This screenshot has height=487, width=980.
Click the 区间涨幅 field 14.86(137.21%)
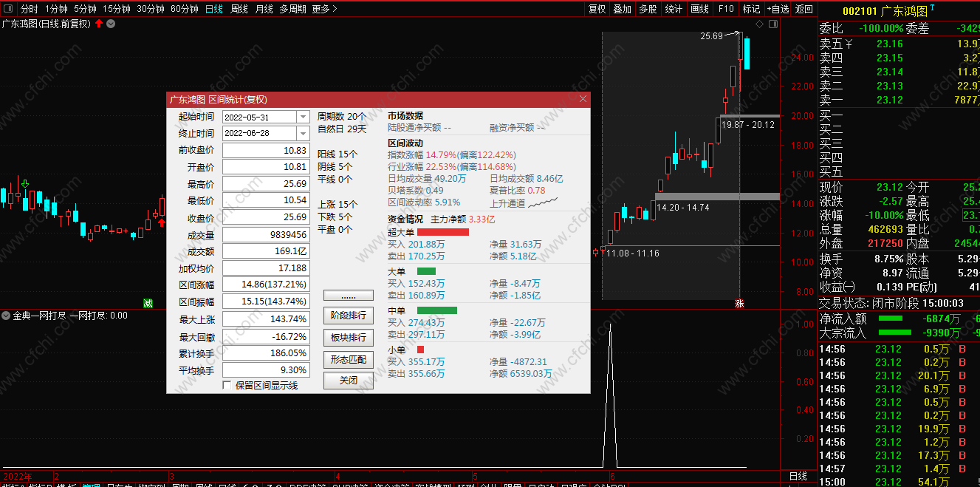266,285
